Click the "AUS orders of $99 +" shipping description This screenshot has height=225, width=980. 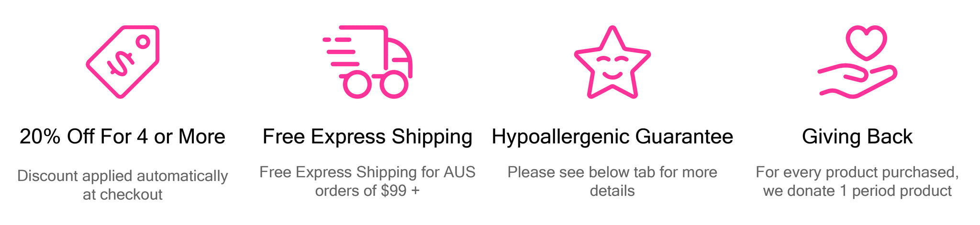(x=367, y=181)
